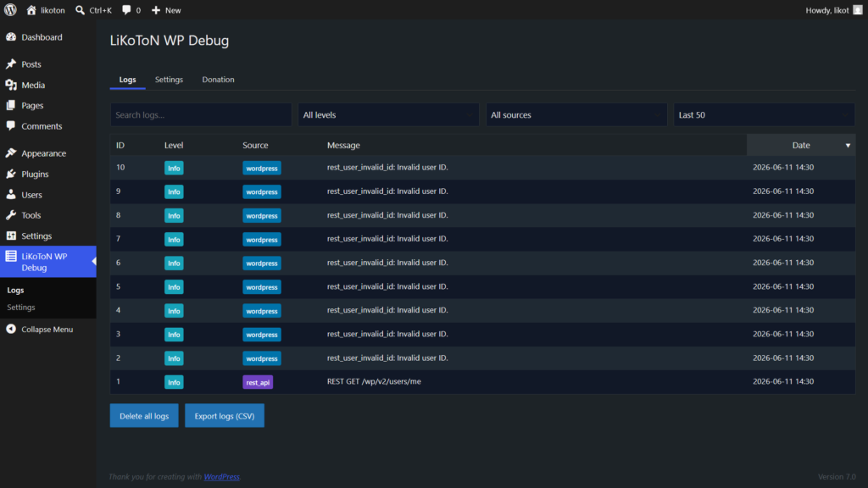Focus the Search logs input field
868x488 pixels.
coord(201,115)
